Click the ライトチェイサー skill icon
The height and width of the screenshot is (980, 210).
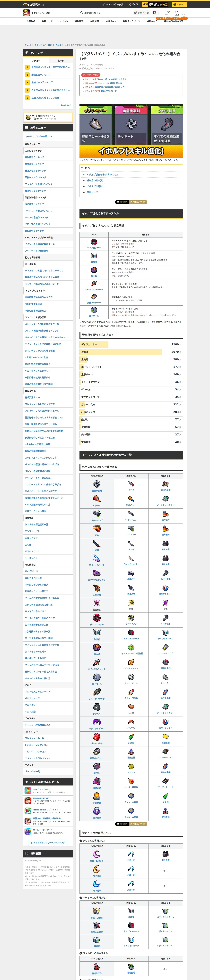coord(131,558)
